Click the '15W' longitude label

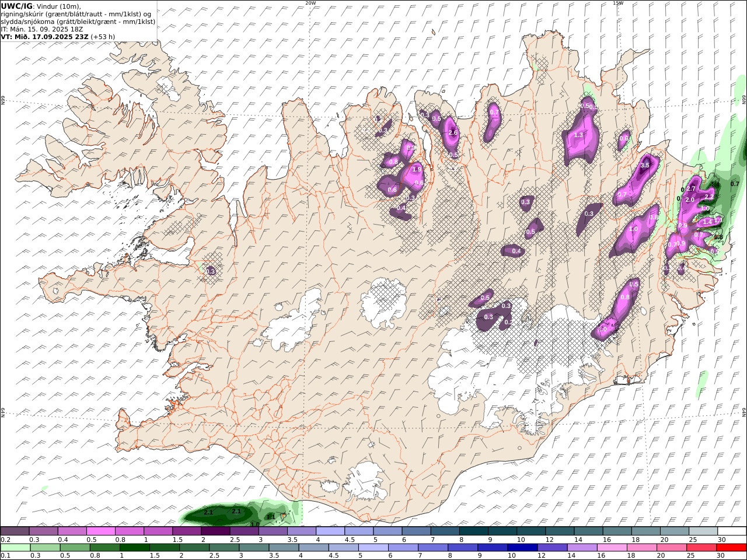(x=618, y=3)
